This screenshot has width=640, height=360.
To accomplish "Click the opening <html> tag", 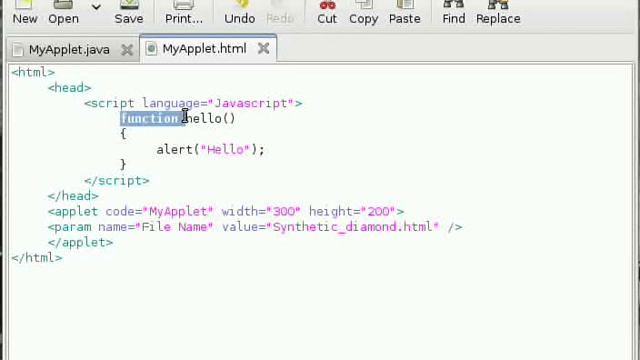I will [x=33, y=72].
